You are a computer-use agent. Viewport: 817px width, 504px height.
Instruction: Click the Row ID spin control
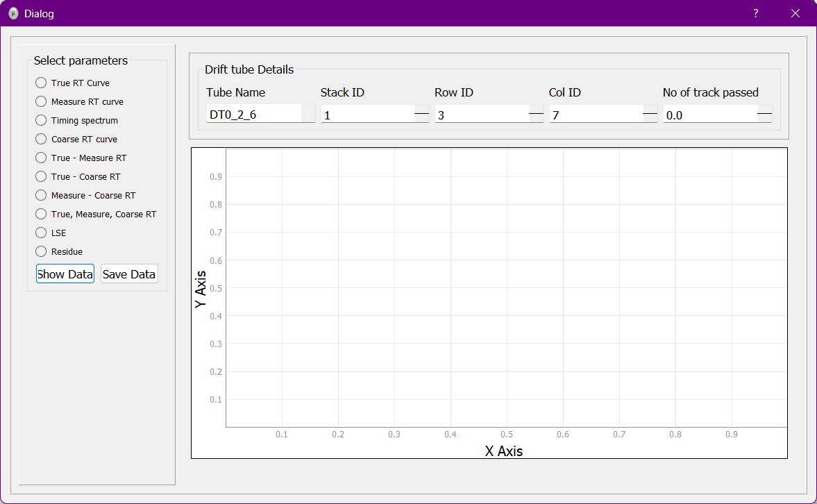click(536, 114)
